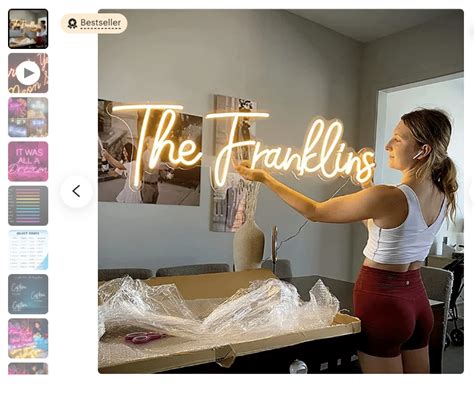Viewport: 474px width, 394px height.
Task: Click the pink scissors in the main photo
Action: click(144, 337)
